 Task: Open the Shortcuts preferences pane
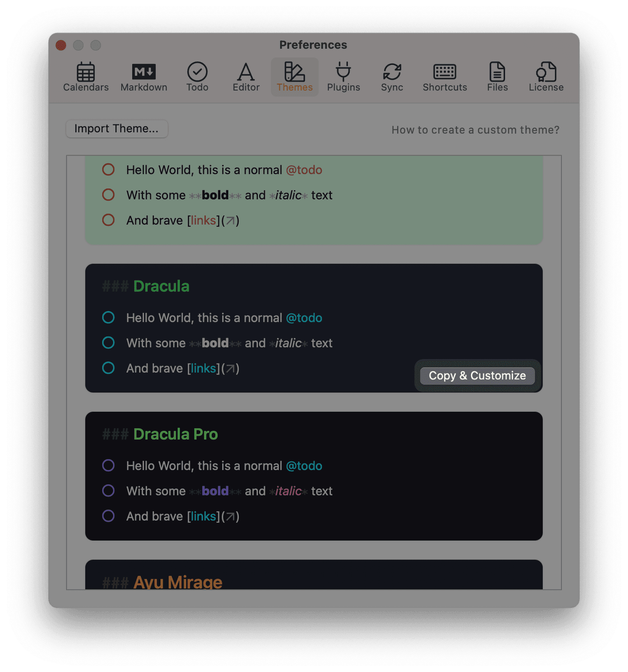(445, 77)
